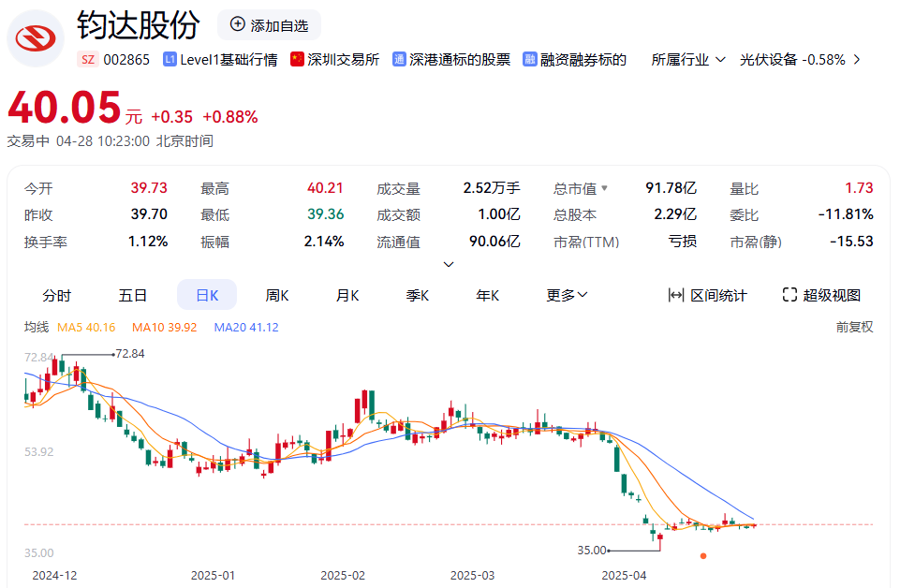Click the 成交额 value 1.00亿
Image resolution: width=900 pixels, height=588 pixels.
coord(499,214)
